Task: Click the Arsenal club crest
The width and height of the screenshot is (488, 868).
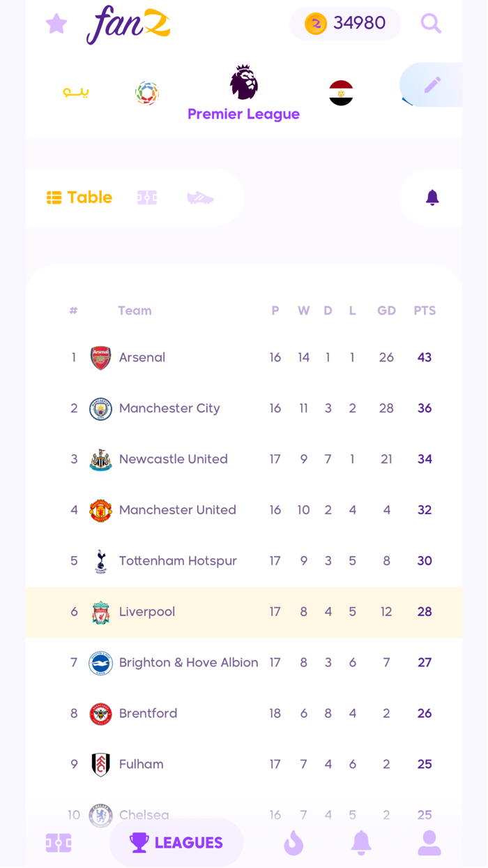Action: pyautogui.click(x=100, y=357)
